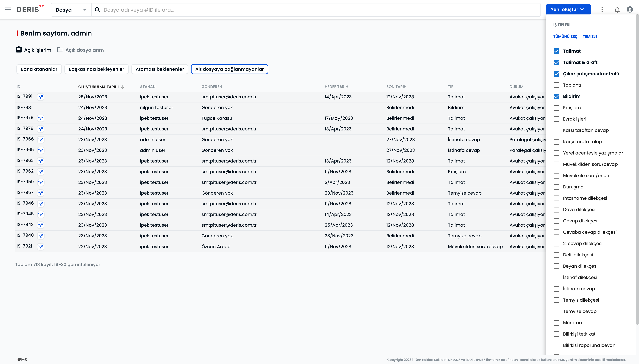Select the Bana atananlar filter tab
The height and width of the screenshot is (364, 639).
[39, 69]
